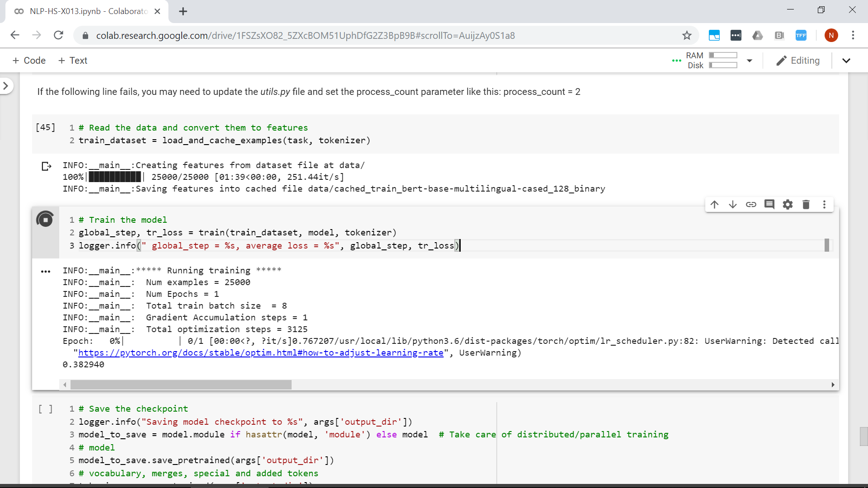This screenshot has width=868, height=488.
Task: Check RAM usage on the resource bar
Action: click(x=723, y=54)
